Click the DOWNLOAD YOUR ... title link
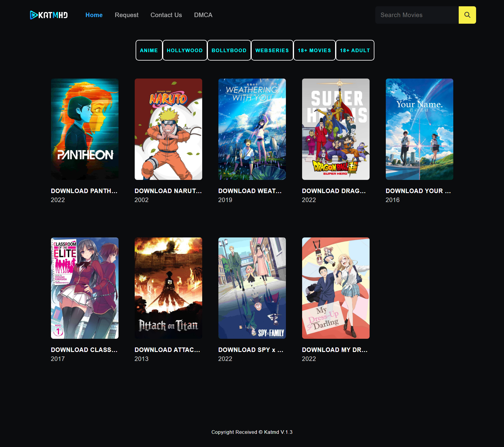 point(418,191)
